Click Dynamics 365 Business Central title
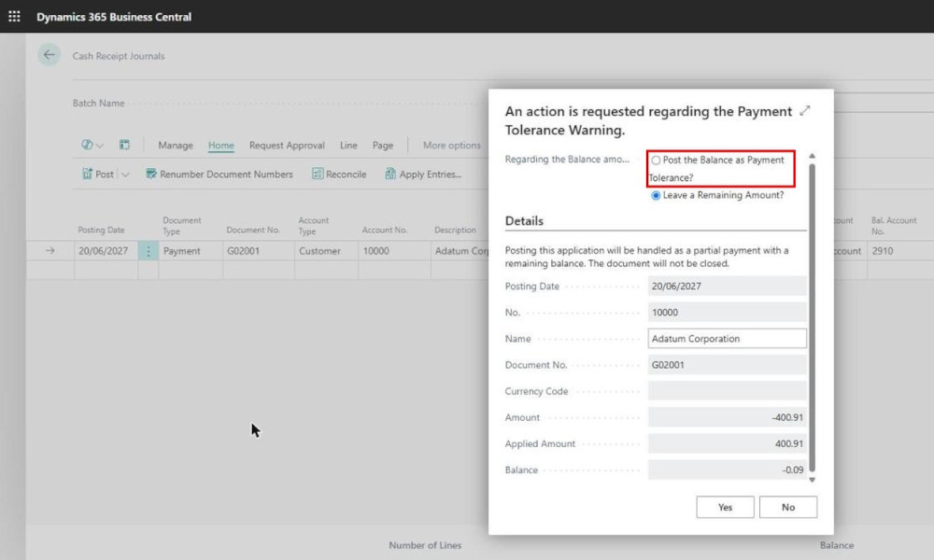The height and width of the screenshot is (560, 934). 114,17
